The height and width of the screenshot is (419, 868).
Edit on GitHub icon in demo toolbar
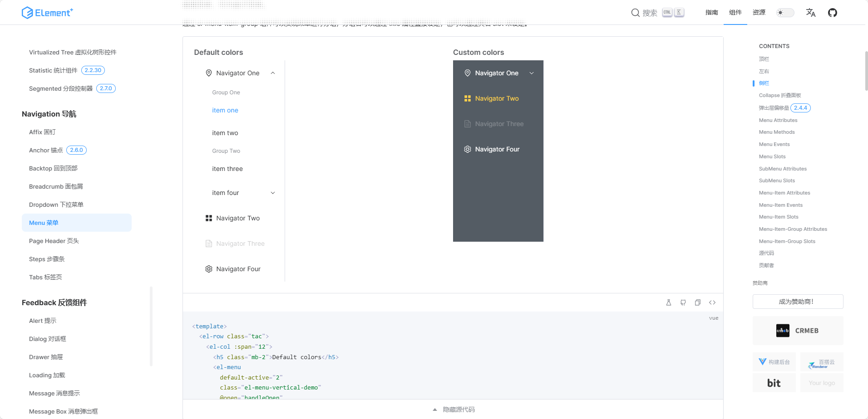coord(683,302)
